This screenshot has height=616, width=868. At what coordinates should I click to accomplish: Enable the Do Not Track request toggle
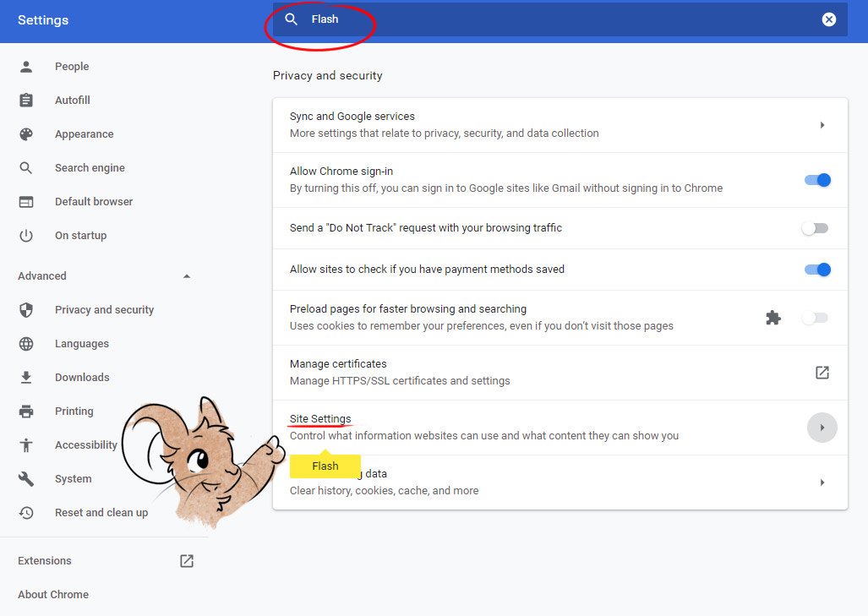815,228
